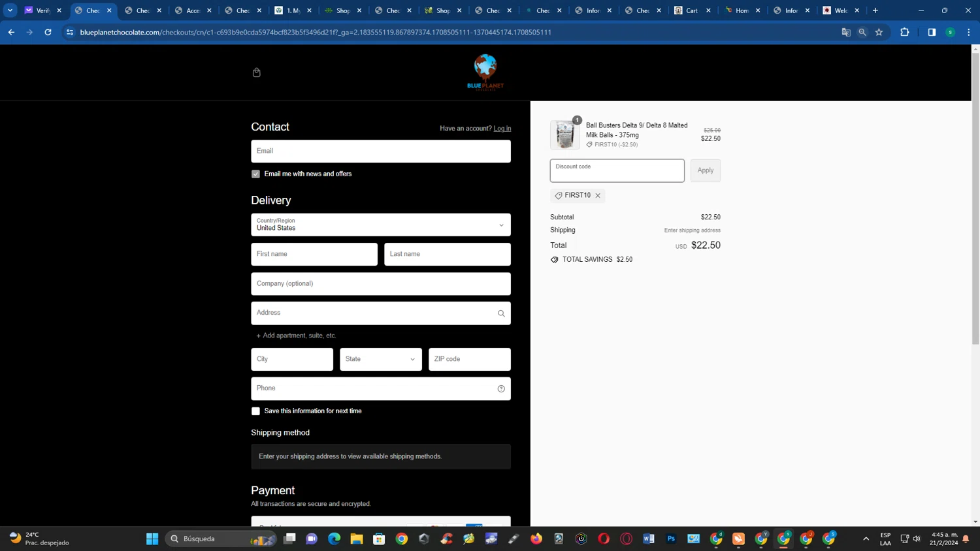Reload the page with the browser refresh icon
The height and width of the screenshot is (551, 980).
(x=48, y=32)
